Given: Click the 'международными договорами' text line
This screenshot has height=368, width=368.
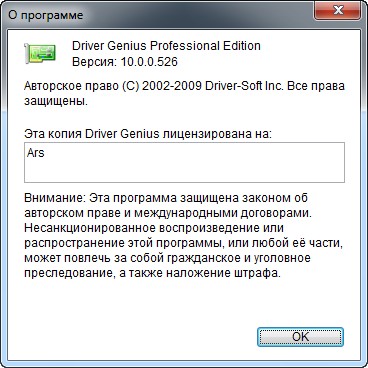Looking at the screenshot, I should click(223, 213).
